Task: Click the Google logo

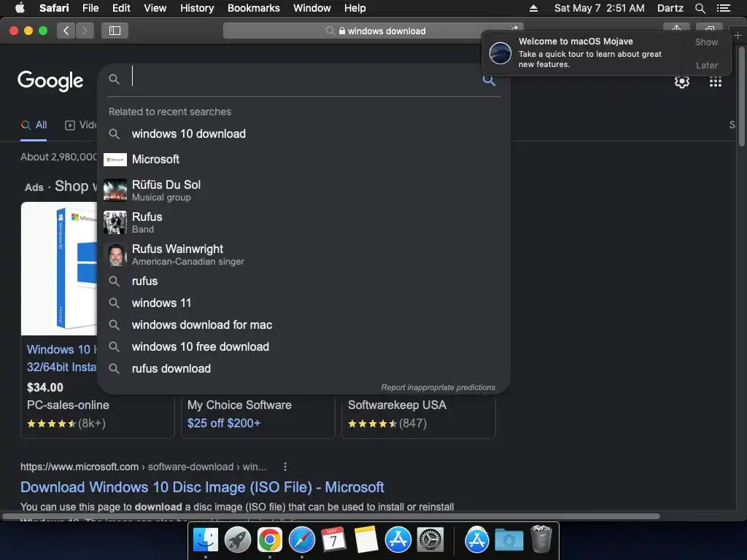Action: [50, 81]
